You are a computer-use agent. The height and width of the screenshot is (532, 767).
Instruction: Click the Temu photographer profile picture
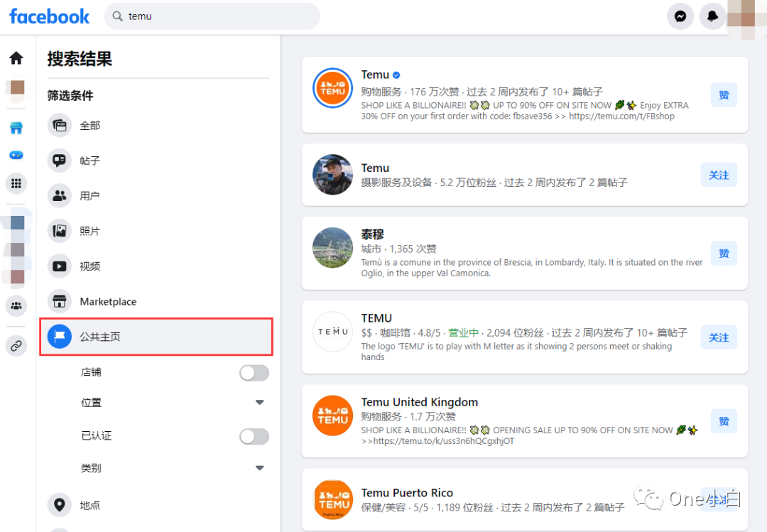click(332, 175)
